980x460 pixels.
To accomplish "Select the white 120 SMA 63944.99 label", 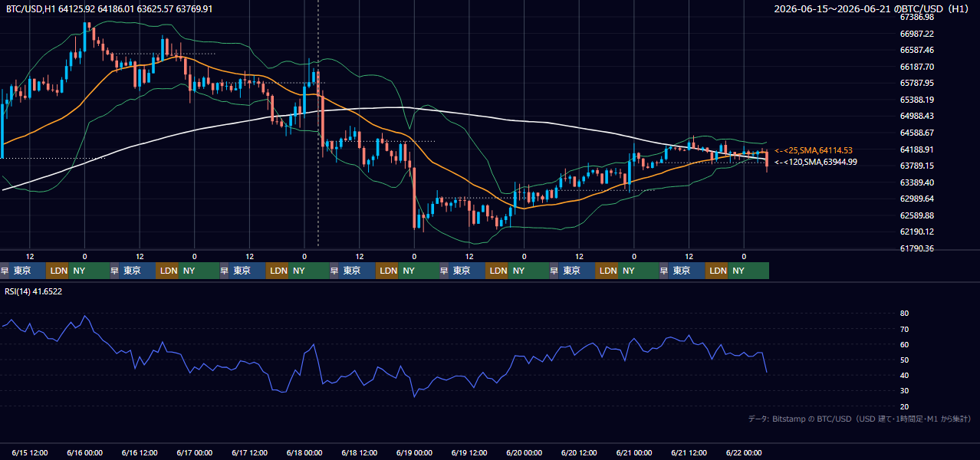I will click(x=816, y=162).
